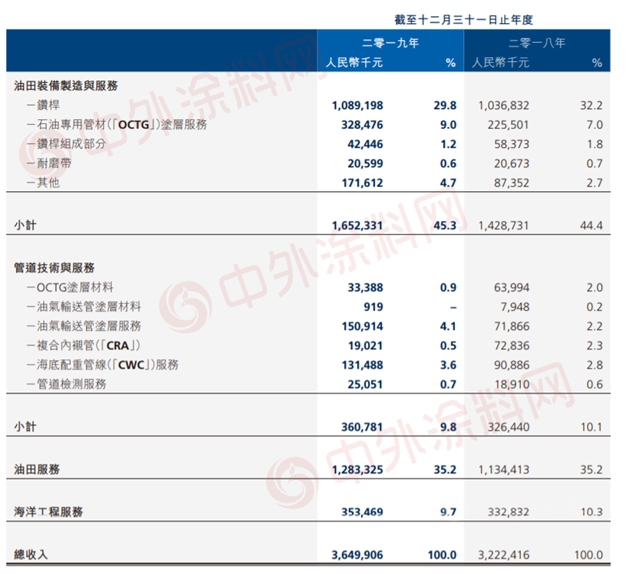Click the value 18,910
The image size is (640, 574).
pyautogui.click(x=512, y=384)
